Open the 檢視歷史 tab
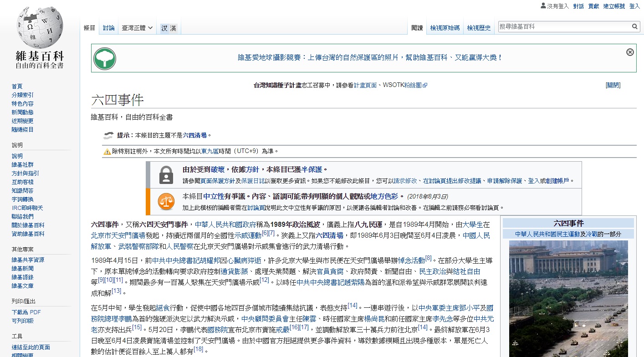This screenshot has width=644, height=357. coord(480,27)
